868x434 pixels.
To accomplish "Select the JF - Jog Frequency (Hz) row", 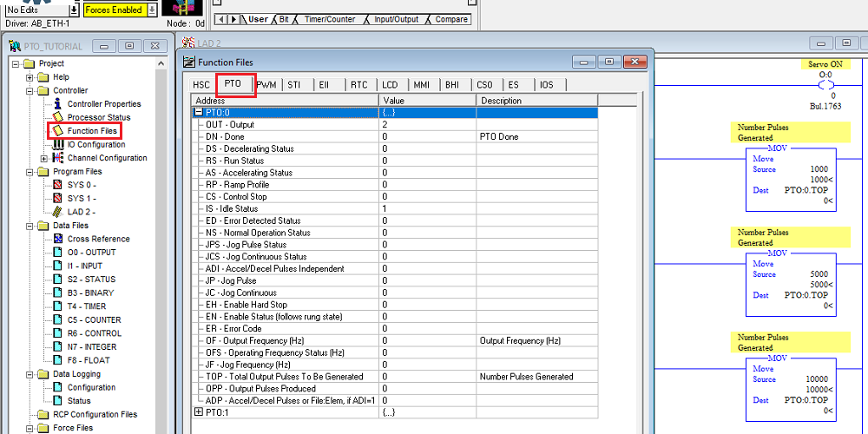I will [394, 365].
